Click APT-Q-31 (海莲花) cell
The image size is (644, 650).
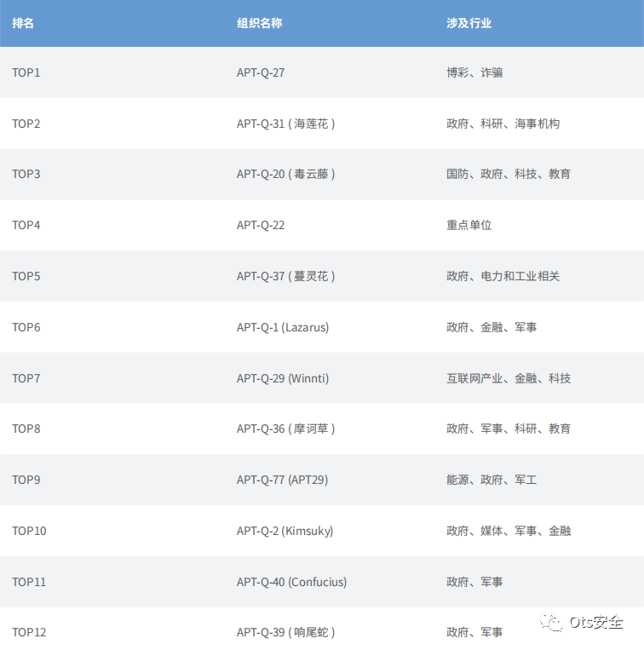pos(285,124)
